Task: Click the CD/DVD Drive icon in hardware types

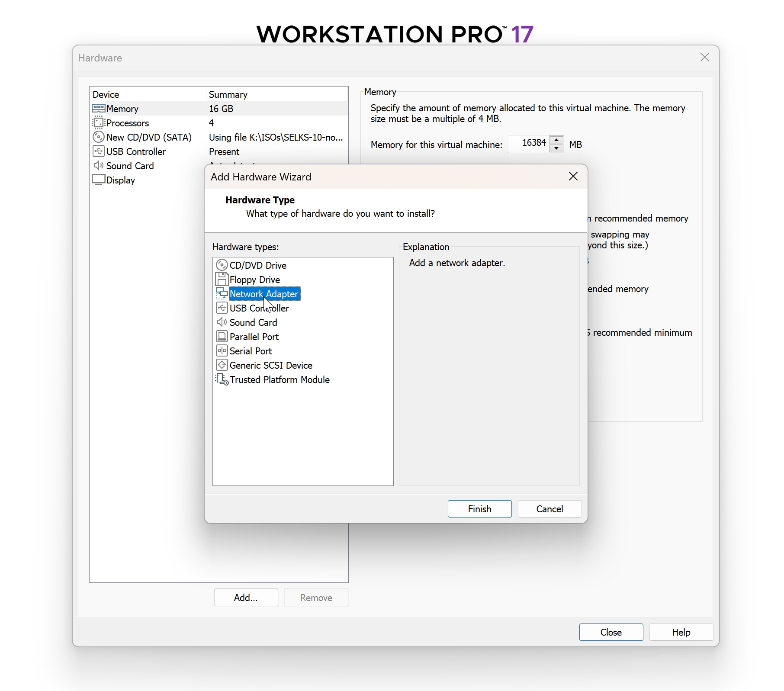Action: (x=222, y=265)
